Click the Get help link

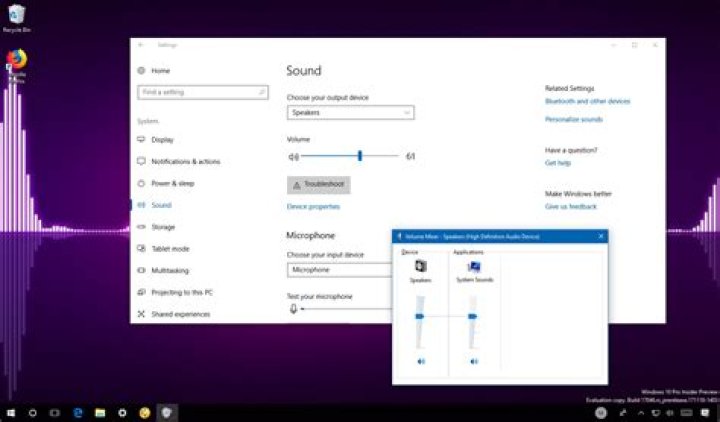pyautogui.click(x=557, y=163)
